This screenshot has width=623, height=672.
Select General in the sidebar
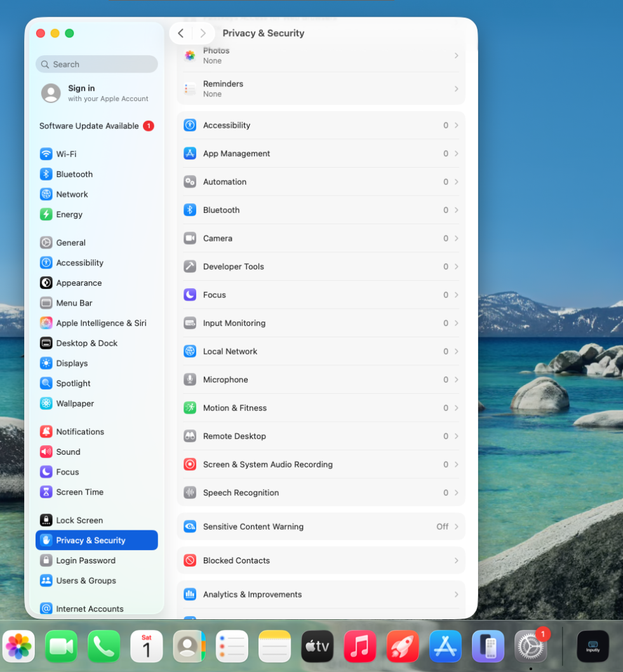coord(70,243)
